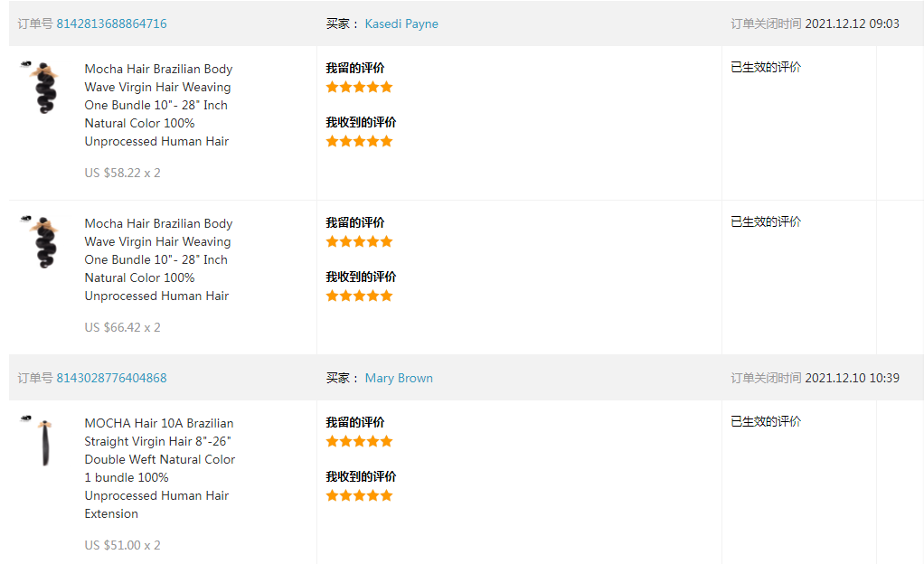Click the fifth star of the second item's 我收到的评价

(387, 295)
